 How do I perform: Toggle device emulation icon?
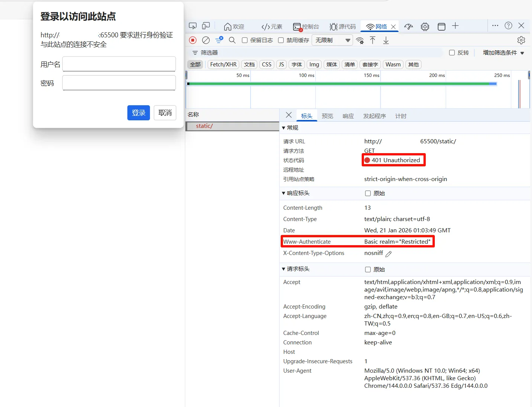click(x=206, y=26)
